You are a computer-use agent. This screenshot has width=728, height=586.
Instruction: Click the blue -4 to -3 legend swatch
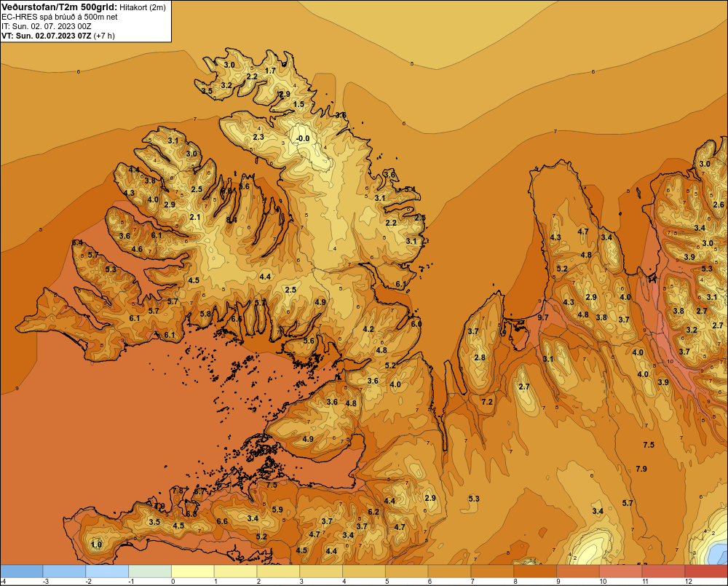pos(21,571)
